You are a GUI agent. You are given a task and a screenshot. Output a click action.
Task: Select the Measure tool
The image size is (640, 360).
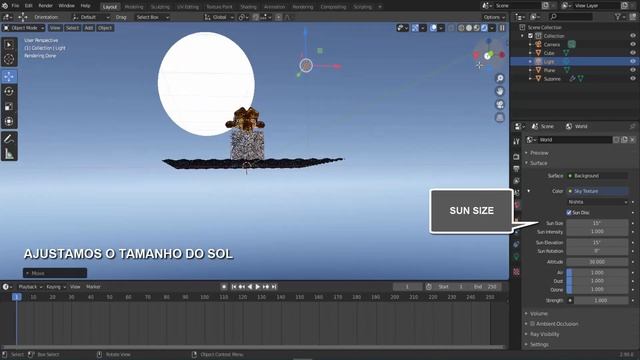tap(9, 154)
